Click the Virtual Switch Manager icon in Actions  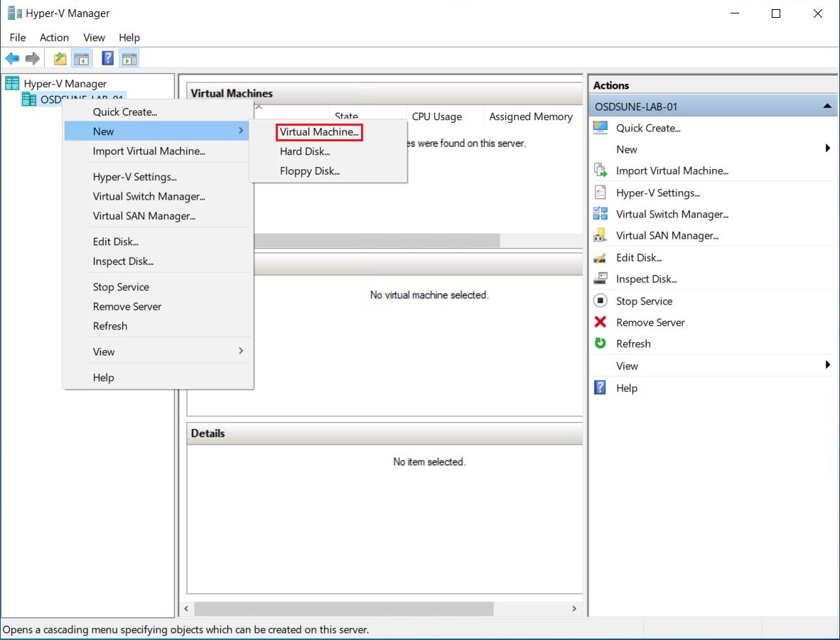click(601, 214)
